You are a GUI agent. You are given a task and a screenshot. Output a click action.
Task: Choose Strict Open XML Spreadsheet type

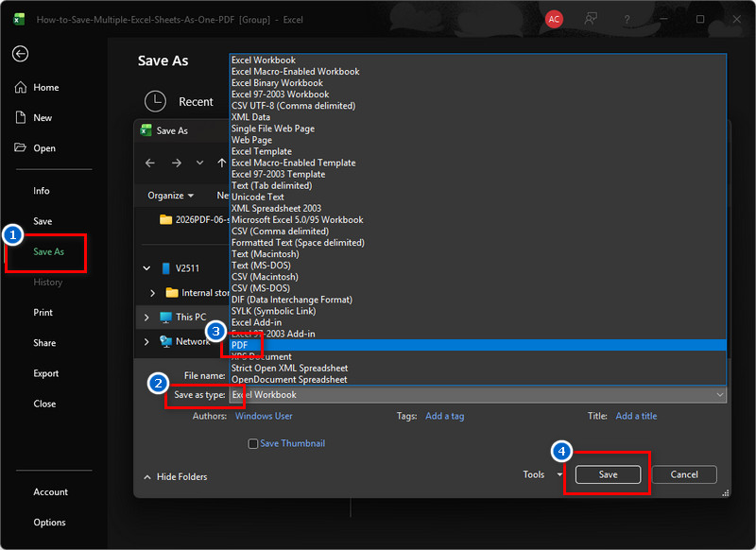coord(478,368)
